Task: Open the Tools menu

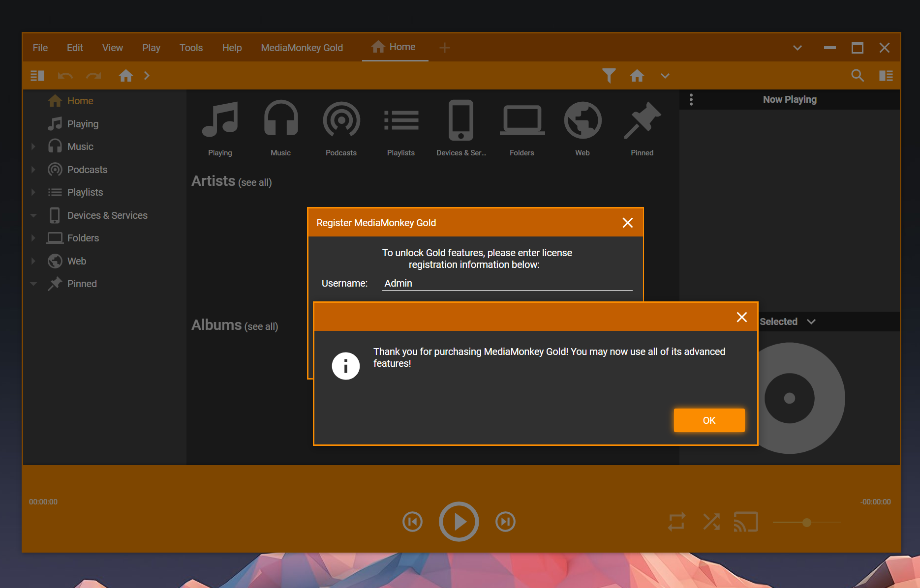Action: 191,48
